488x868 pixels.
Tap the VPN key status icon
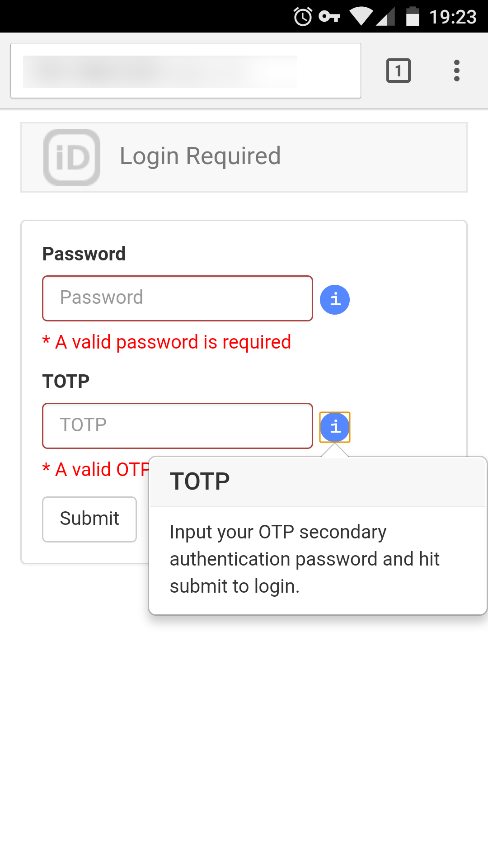(329, 17)
